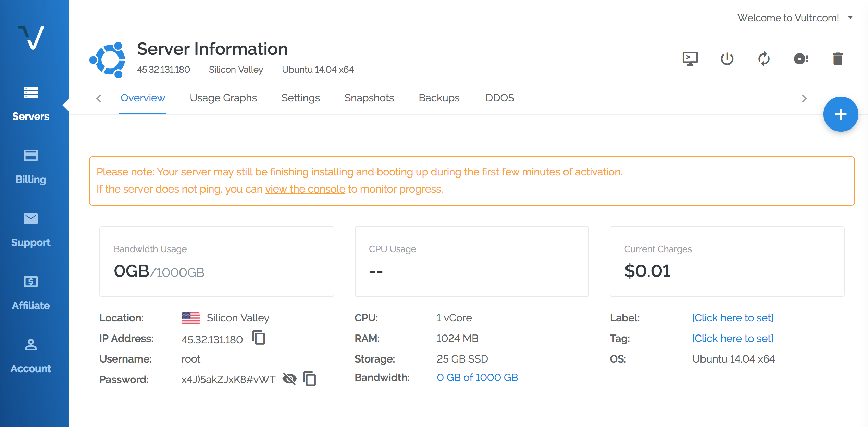868x427 pixels.
Task: Click the power stop server icon
Action: tap(727, 59)
